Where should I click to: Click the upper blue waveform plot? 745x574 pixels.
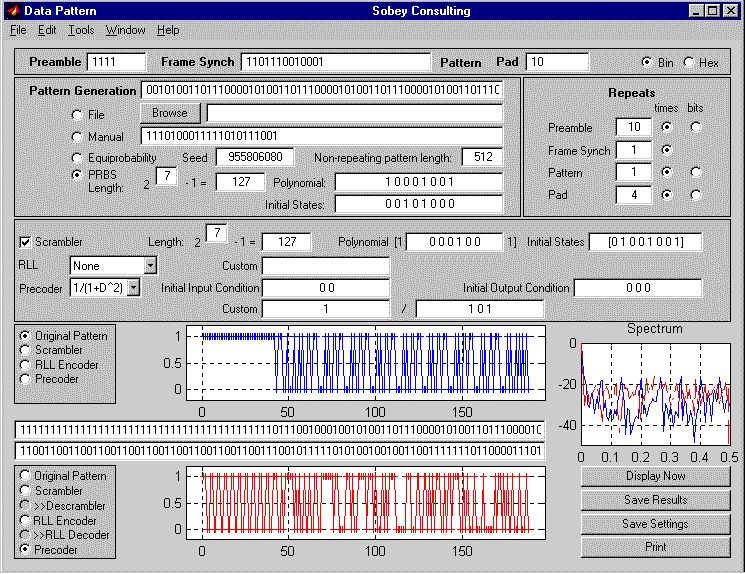(366, 363)
